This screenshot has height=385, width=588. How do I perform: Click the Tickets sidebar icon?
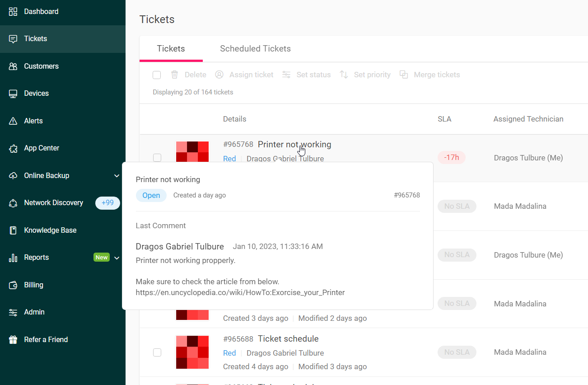pyautogui.click(x=13, y=39)
